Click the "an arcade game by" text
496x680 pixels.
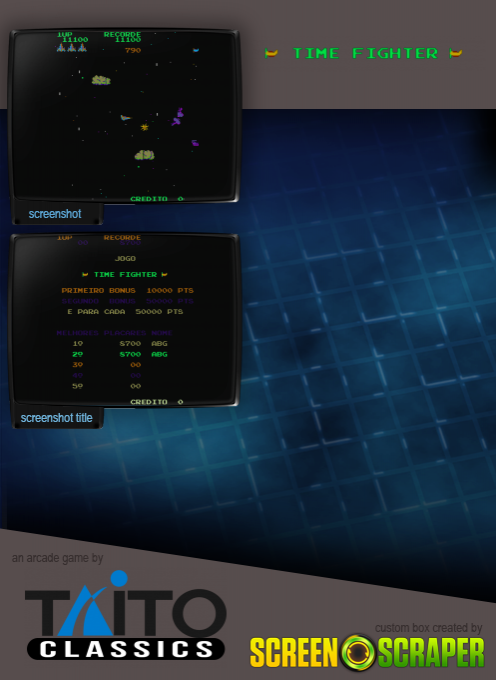[58, 558]
